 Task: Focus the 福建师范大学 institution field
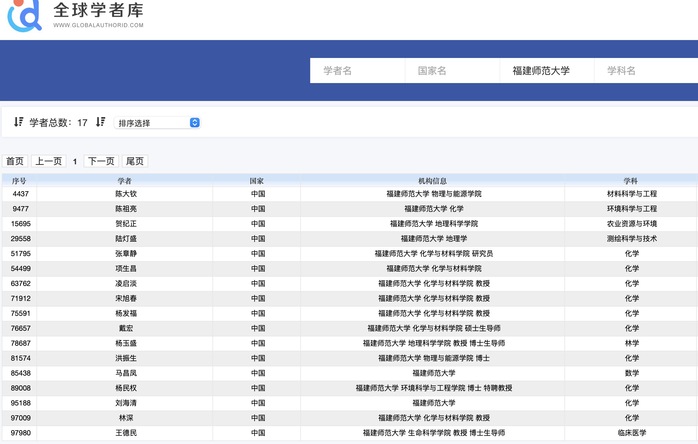click(546, 71)
